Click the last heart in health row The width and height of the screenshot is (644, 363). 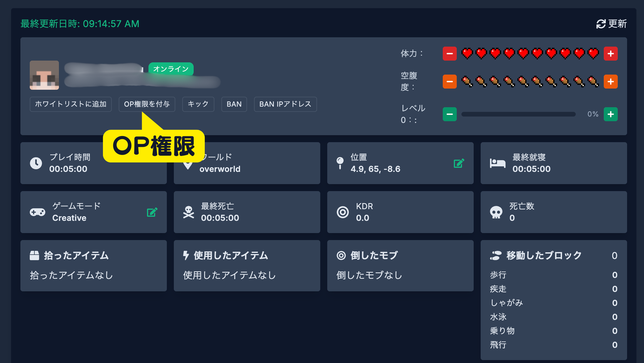click(593, 54)
